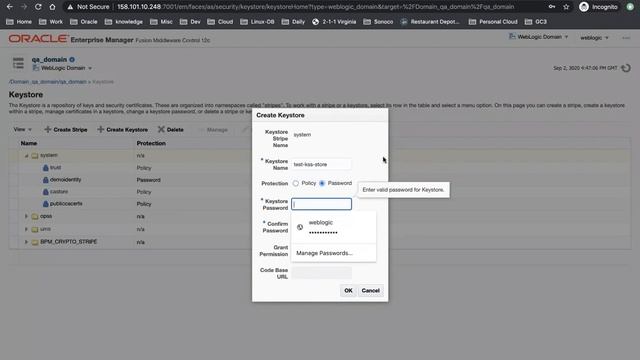Open the Cloud bookmark folder
Viewport: 640px width, 360px height.
point(220,22)
